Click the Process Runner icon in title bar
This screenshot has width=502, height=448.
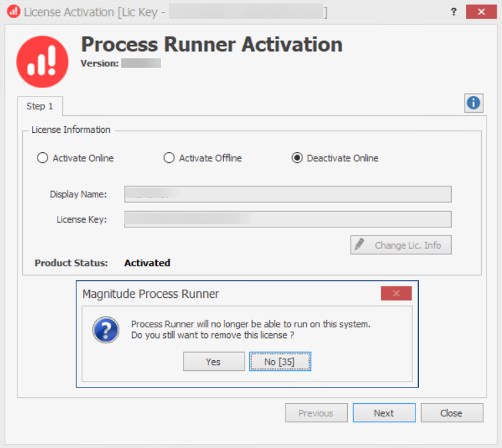(13, 11)
